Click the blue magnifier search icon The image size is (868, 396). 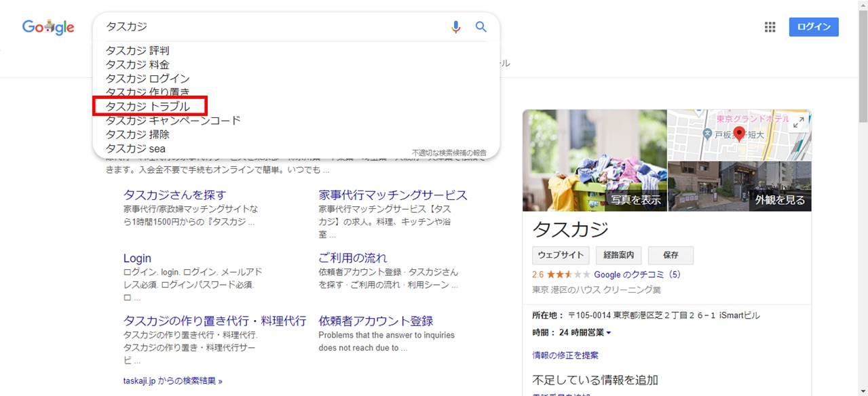(481, 27)
